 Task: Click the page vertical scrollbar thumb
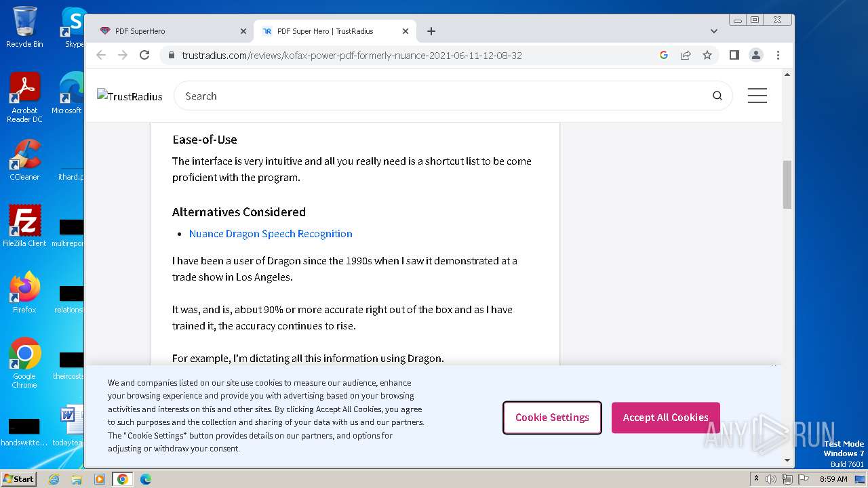pyautogui.click(x=787, y=184)
